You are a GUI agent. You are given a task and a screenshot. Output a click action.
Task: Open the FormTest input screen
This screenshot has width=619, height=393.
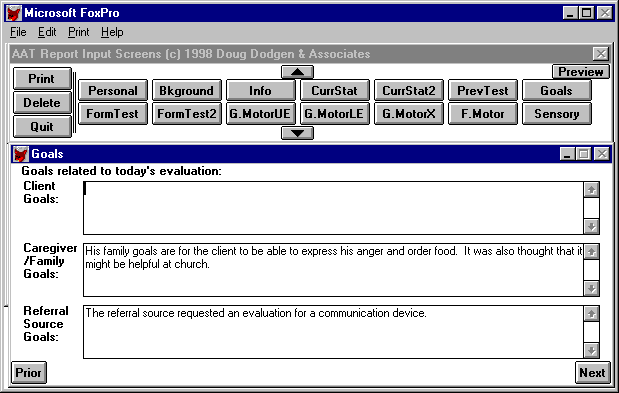(113, 114)
